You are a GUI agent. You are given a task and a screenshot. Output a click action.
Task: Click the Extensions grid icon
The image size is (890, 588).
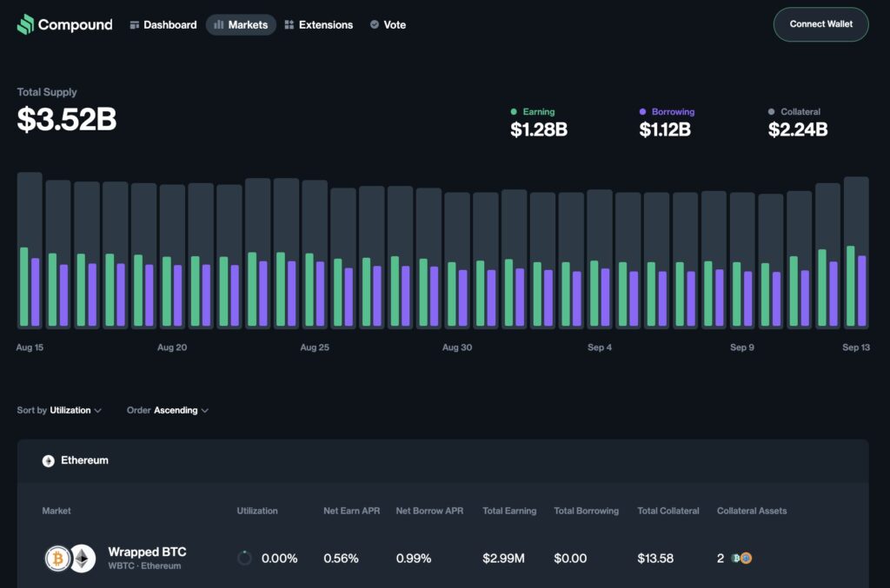tap(289, 25)
